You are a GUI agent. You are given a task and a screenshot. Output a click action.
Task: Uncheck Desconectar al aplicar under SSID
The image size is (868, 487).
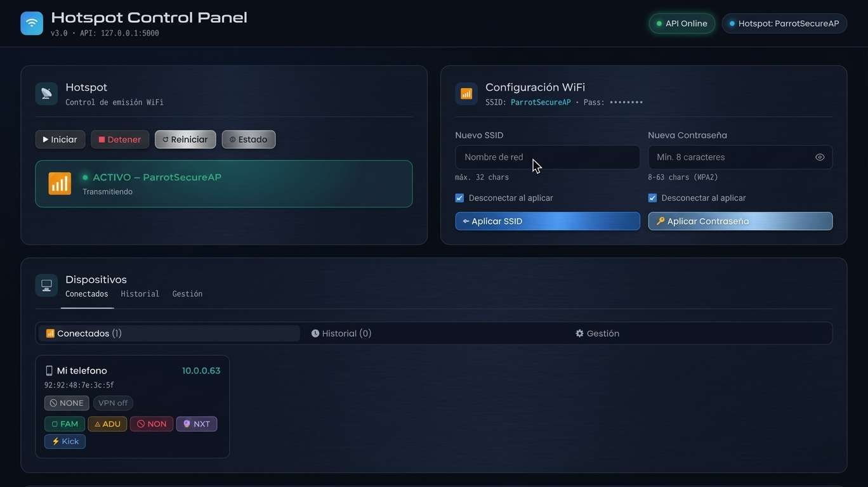[x=459, y=198]
